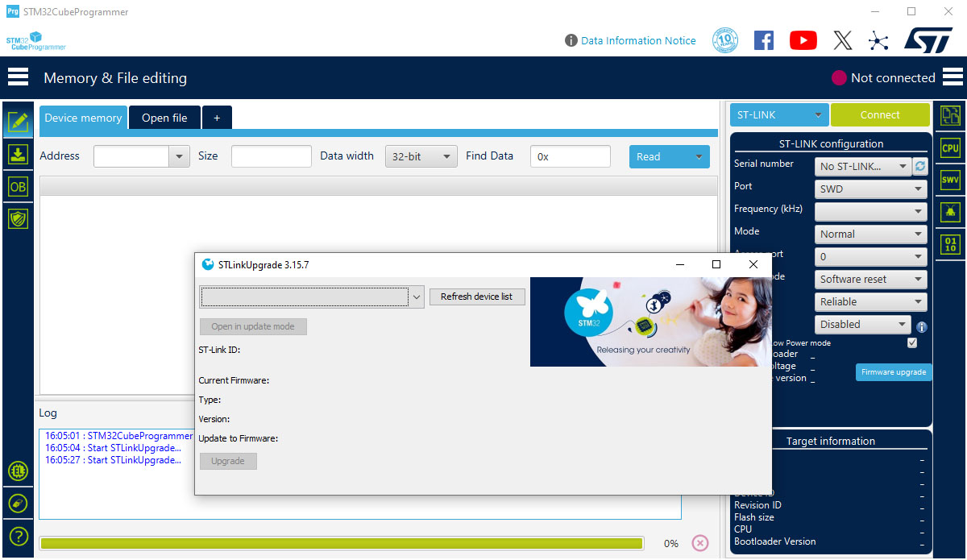Click the Size input field
967x560 pixels.
(x=272, y=156)
